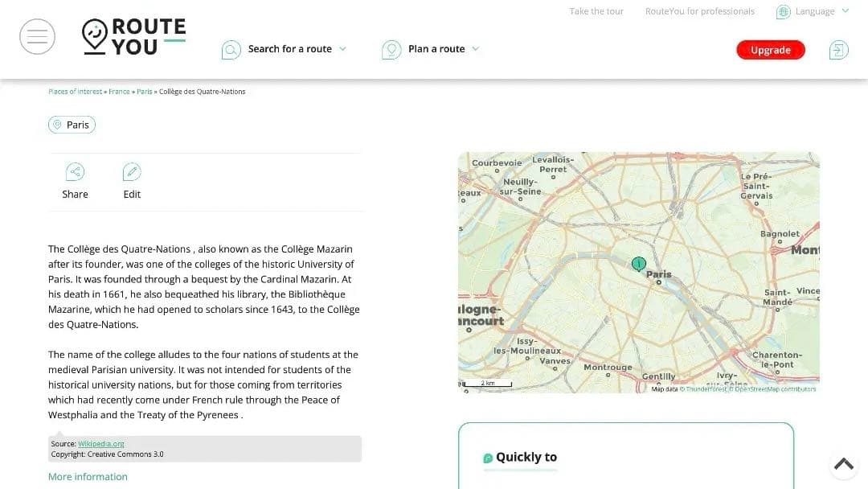The height and width of the screenshot is (489, 868).
Task: Click the red Upgrade button
Action: (770, 50)
